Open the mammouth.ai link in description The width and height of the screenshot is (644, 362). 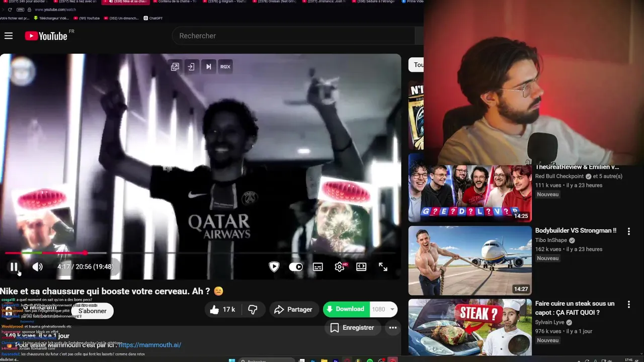[x=149, y=345]
